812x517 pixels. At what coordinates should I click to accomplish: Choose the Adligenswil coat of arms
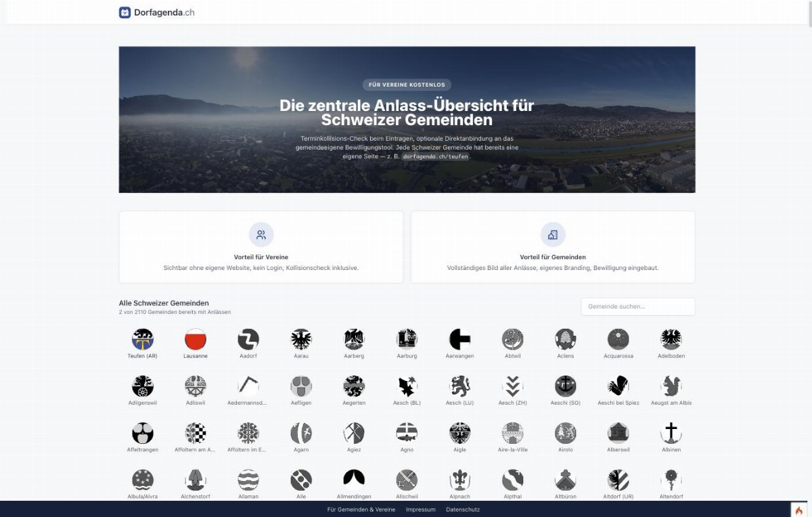[143, 386]
